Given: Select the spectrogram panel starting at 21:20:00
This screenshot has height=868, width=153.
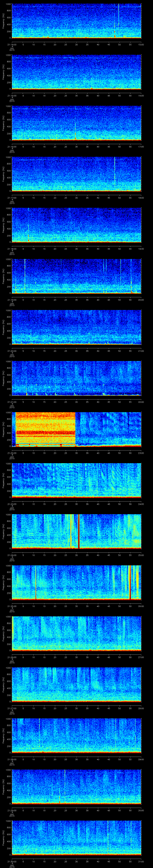Looking at the screenshot, I should pos(76,327).
